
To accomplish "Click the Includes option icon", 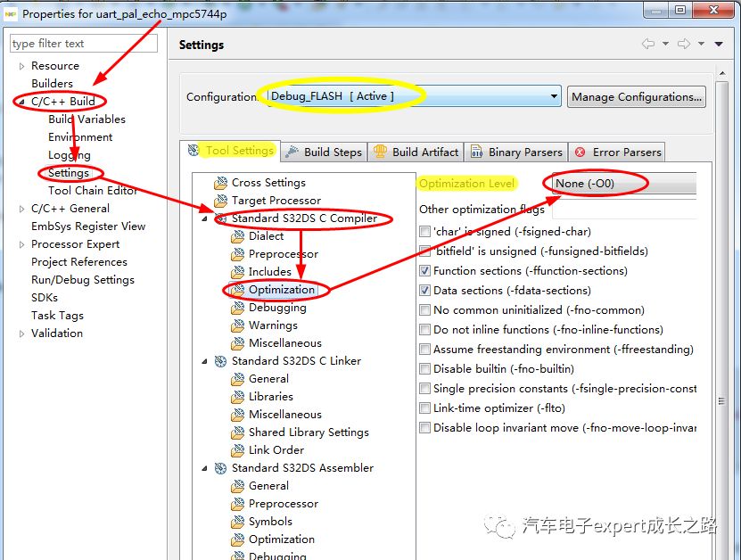I will pos(238,272).
